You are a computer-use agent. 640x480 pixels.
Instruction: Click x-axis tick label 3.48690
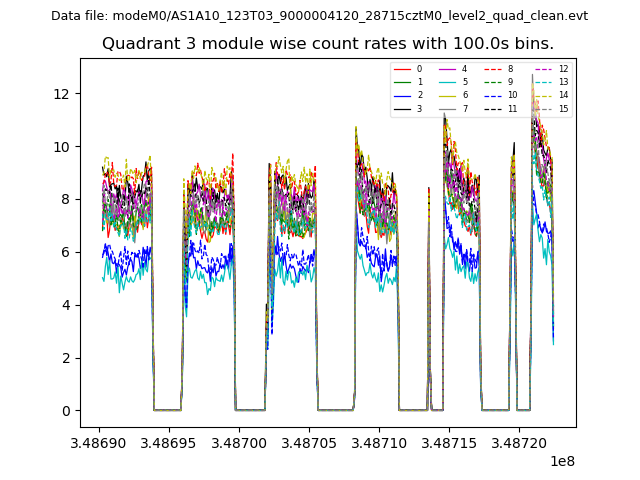[98, 442]
